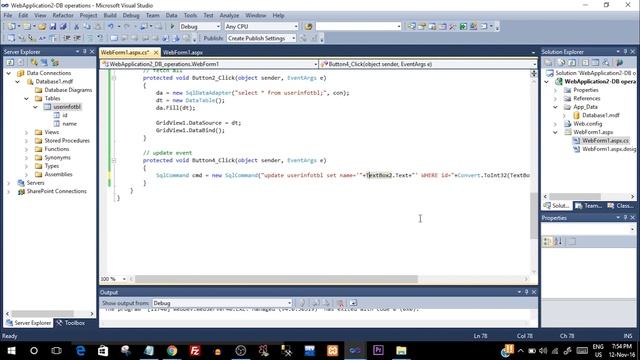Toggle Word Wrap icon in Output panel
640x360 pixels.
tap(353, 303)
